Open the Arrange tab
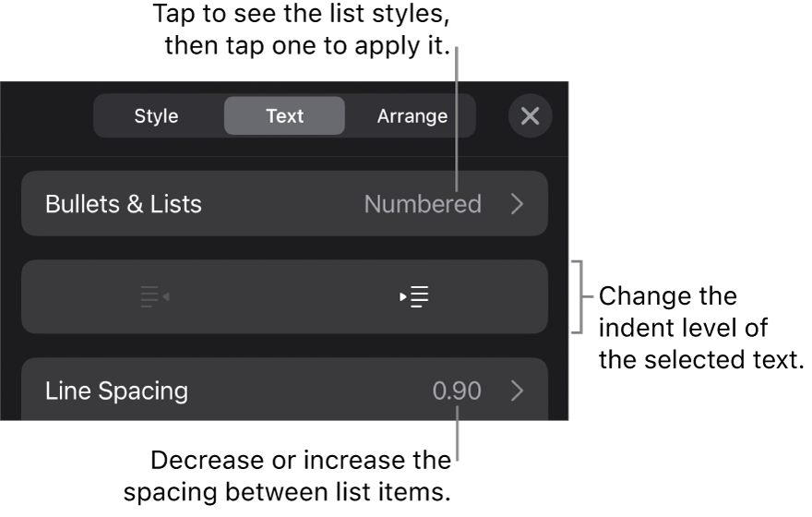The image size is (812, 517). click(x=412, y=116)
